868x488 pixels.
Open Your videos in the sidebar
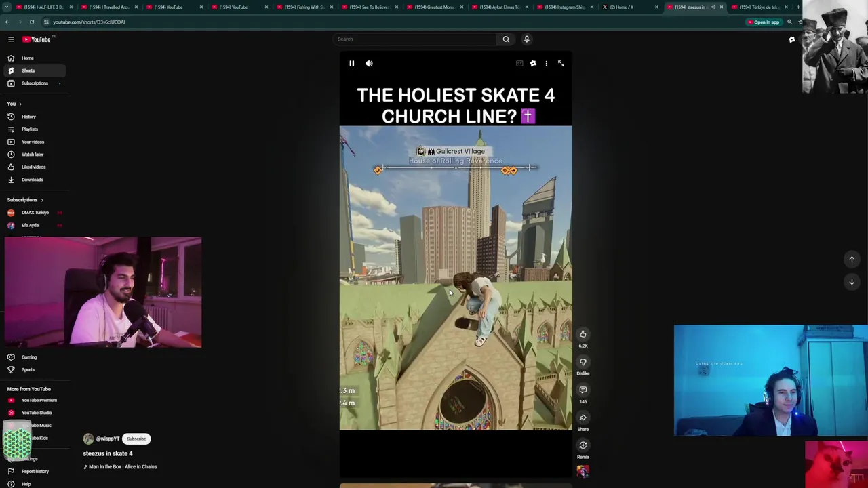pos(34,142)
